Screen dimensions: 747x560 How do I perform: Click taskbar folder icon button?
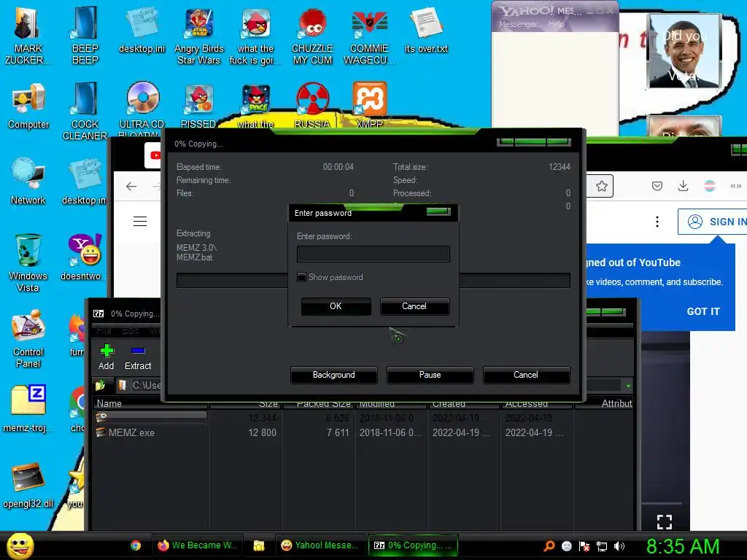pyautogui.click(x=259, y=545)
